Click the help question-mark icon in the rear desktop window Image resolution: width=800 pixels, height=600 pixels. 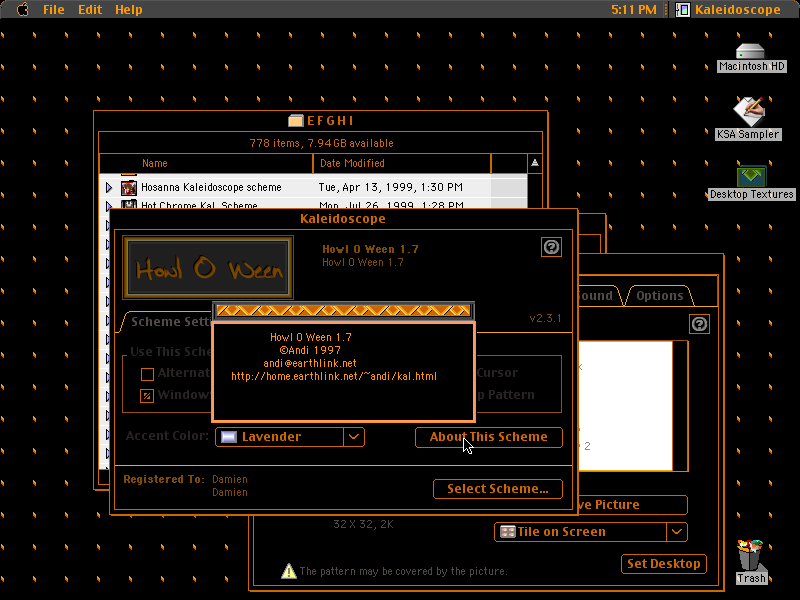pyautogui.click(x=699, y=324)
